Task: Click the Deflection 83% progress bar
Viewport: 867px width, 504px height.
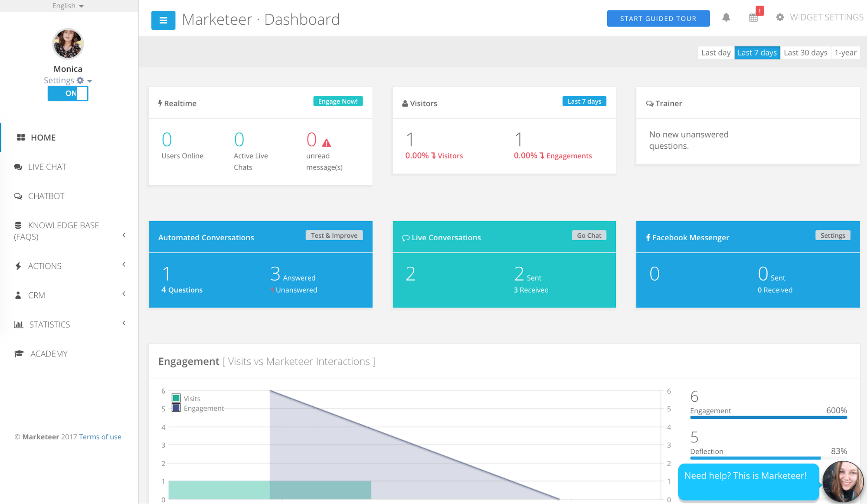Action: click(x=768, y=458)
